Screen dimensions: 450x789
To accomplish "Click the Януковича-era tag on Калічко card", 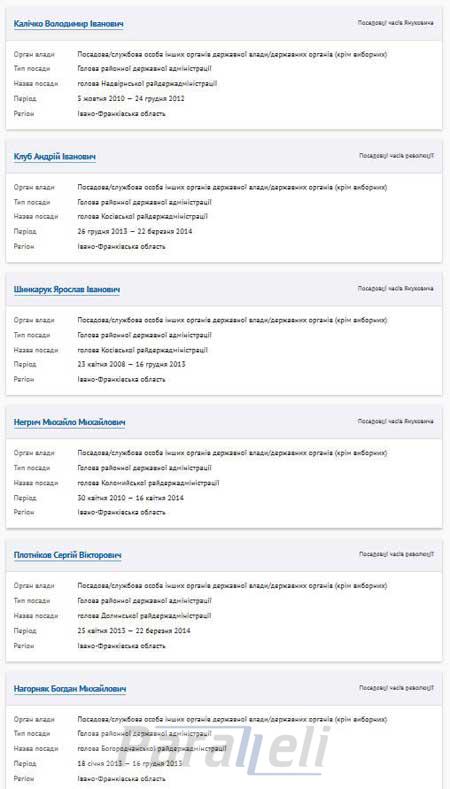I will point(396,23).
